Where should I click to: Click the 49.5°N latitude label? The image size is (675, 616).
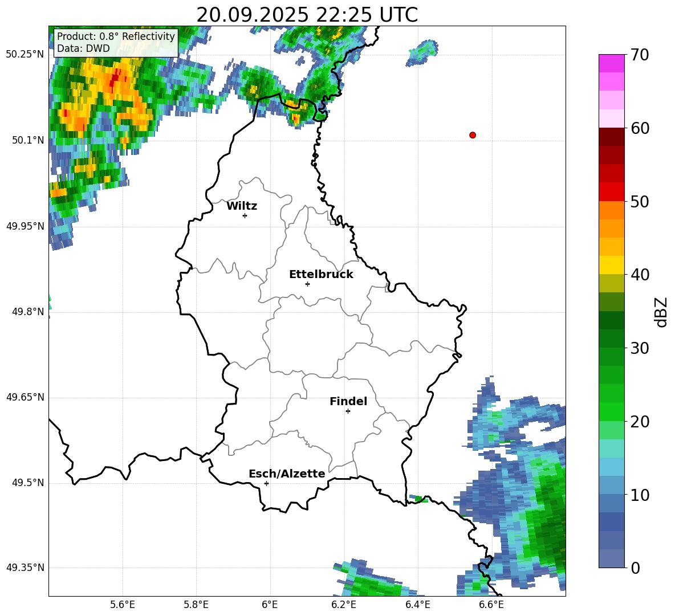click(28, 483)
